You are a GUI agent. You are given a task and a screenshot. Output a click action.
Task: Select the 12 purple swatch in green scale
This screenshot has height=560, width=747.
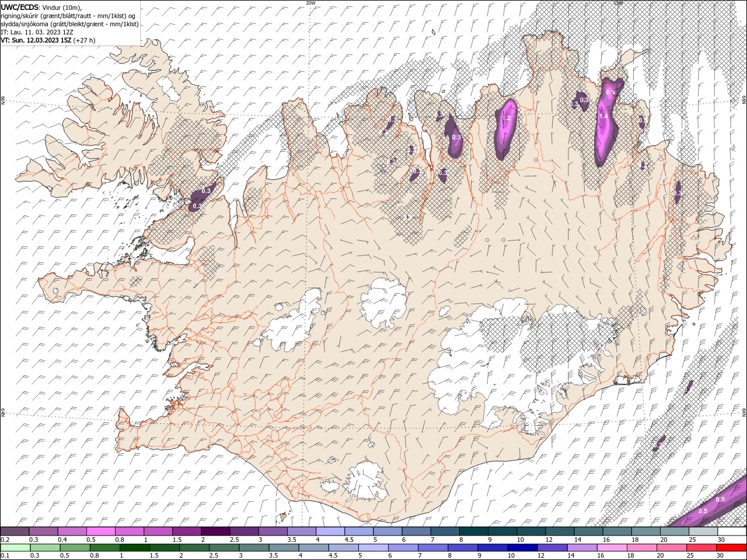[x=552, y=548]
